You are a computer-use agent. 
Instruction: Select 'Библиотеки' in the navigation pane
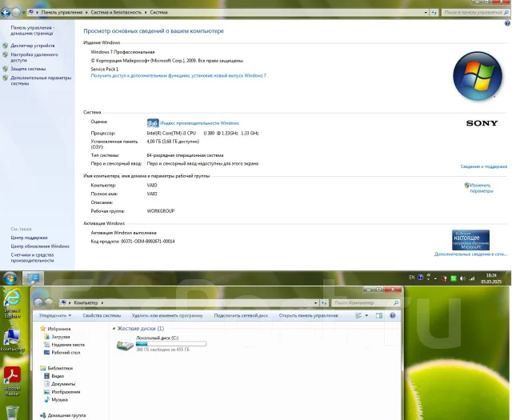60,368
